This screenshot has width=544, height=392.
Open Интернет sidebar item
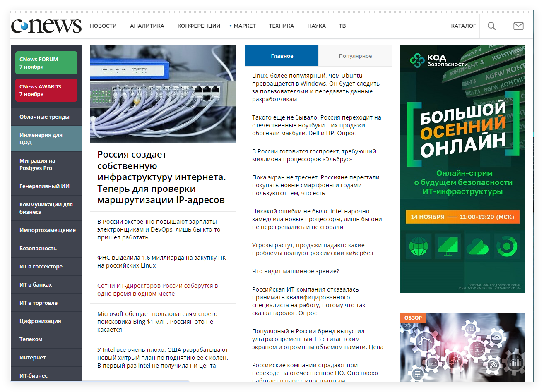(46, 358)
